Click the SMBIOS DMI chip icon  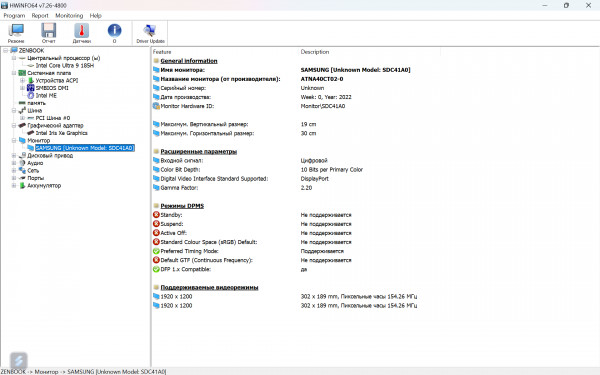tap(31, 88)
